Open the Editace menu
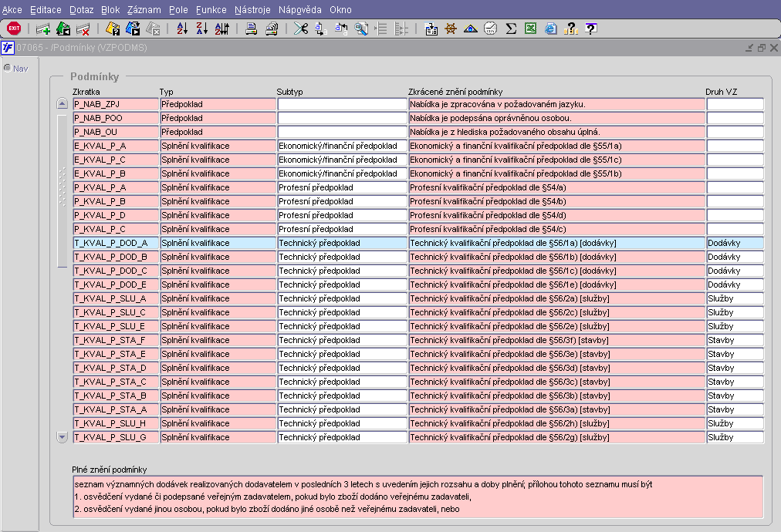 [x=46, y=10]
